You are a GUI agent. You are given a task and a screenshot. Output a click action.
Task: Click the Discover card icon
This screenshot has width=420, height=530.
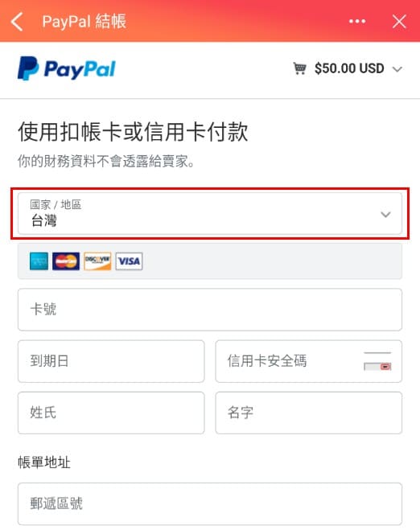click(x=97, y=261)
